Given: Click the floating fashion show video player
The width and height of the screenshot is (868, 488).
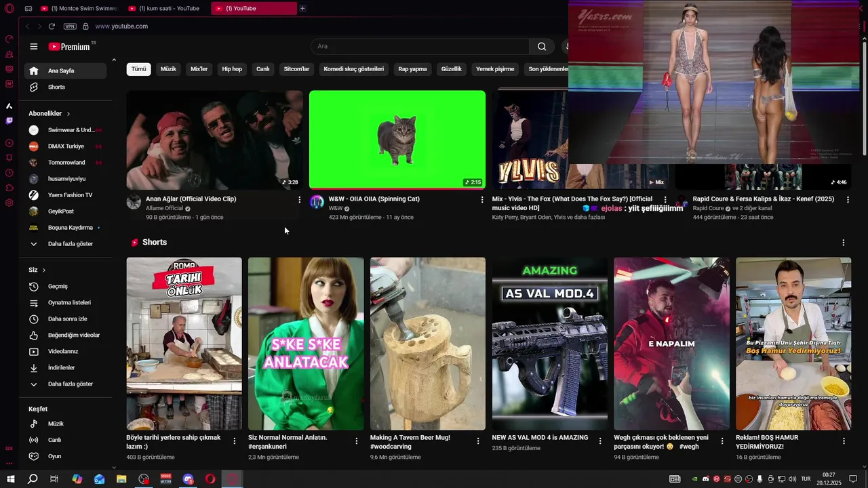Looking at the screenshot, I should click(713, 82).
